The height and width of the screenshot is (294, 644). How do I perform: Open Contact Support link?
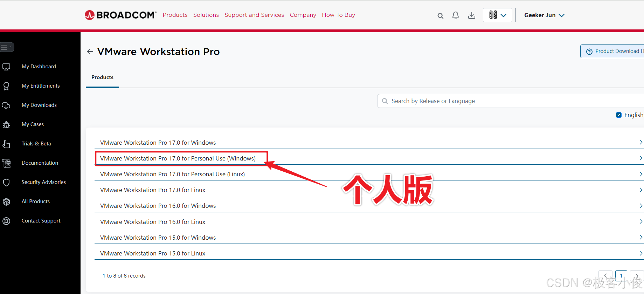click(x=41, y=221)
